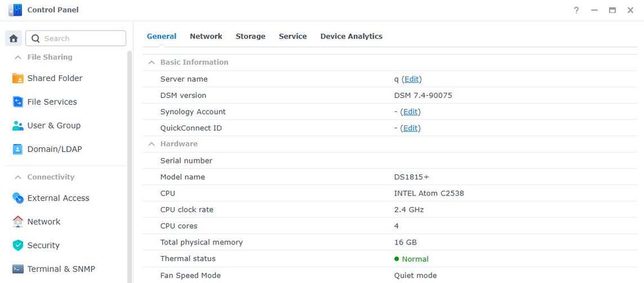
Task: Select Security label in sidebar
Action: tap(44, 245)
